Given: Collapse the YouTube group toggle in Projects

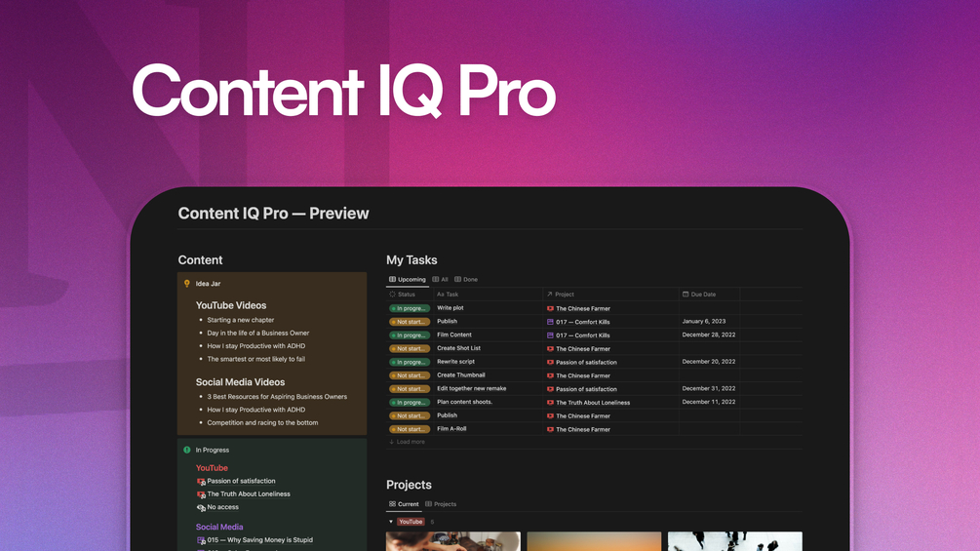Looking at the screenshot, I should [391, 522].
